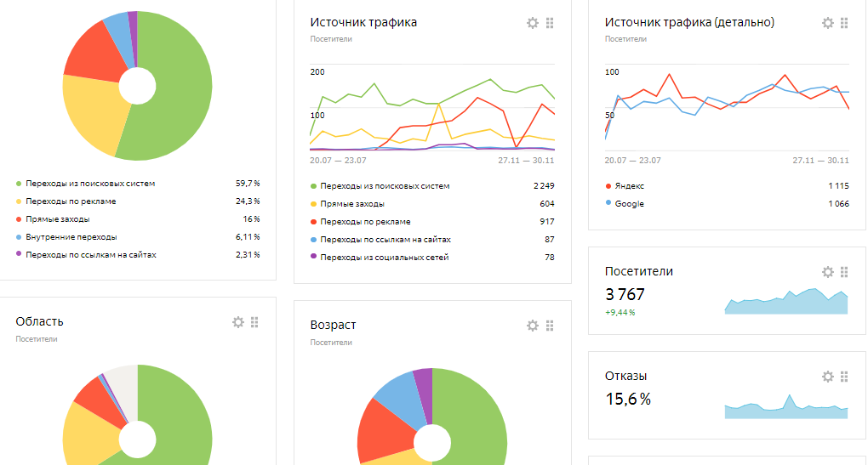Viewport: 868px width, 465px height.
Task: Open the Отказы widget title
Action: (x=625, y=376)
